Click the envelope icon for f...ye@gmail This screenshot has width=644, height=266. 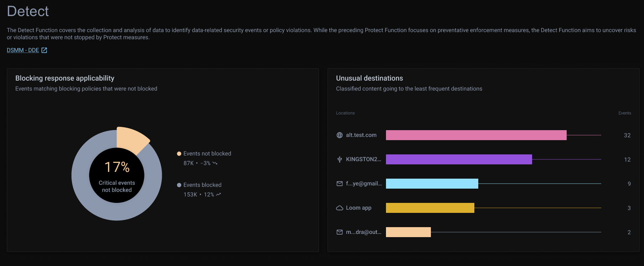pyautogui.click(x=340, y=184)
